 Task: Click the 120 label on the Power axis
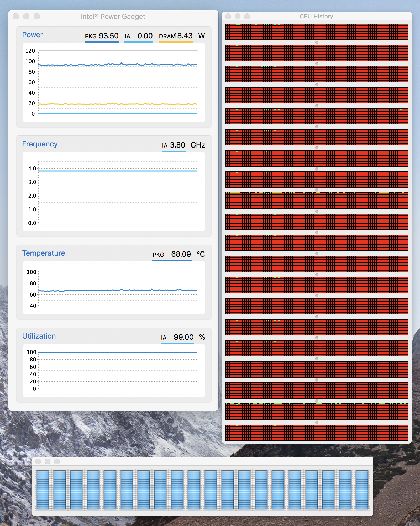(x=30, y=51)
